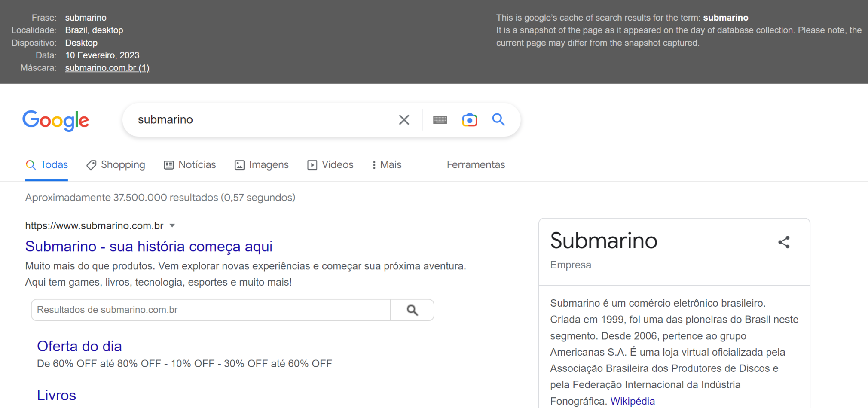
Task: Expand the dropdown arrow next to submarino.com.br URL
Action: (x=172, y=225)
